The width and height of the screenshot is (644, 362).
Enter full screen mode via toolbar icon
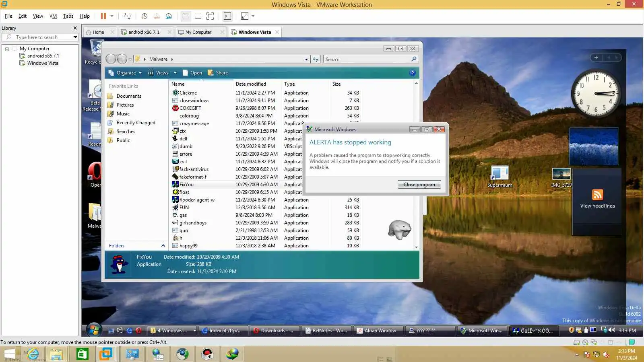point(210,16)
